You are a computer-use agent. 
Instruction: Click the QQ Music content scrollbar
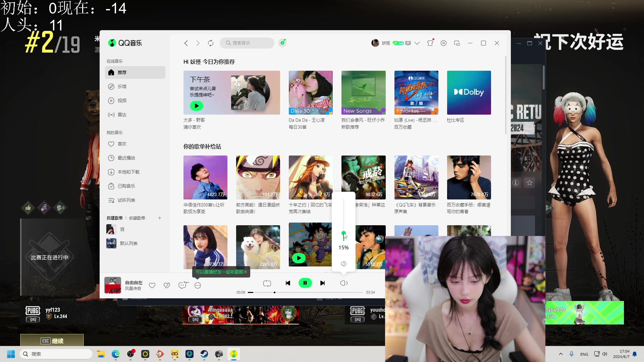tap(506, 95)
